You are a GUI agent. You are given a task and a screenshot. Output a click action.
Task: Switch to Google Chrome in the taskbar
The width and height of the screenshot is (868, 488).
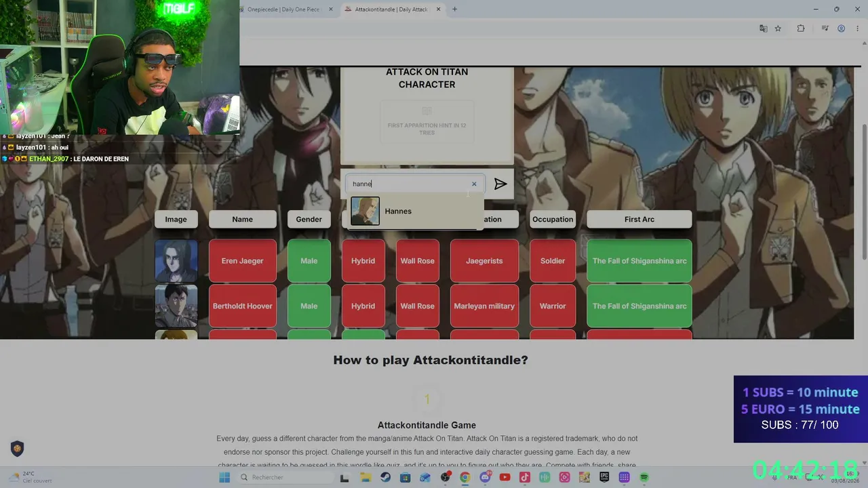(x=465, y=478)
